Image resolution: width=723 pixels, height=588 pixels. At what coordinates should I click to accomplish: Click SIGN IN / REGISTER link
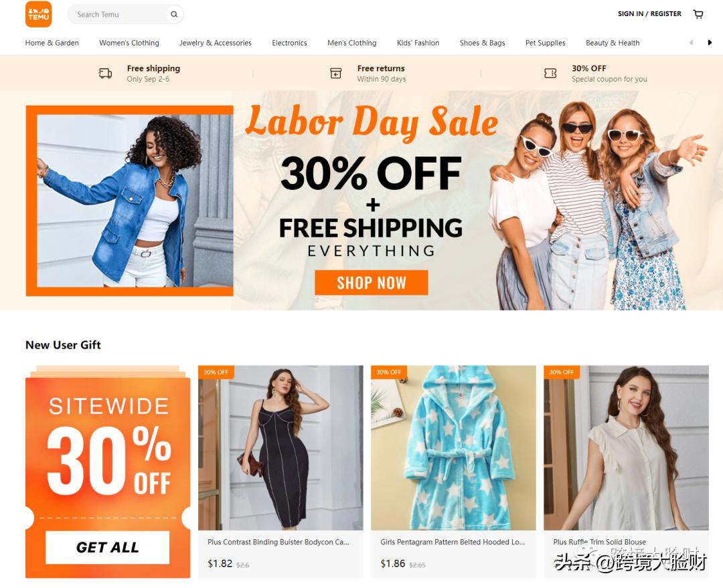pos(649,14)
